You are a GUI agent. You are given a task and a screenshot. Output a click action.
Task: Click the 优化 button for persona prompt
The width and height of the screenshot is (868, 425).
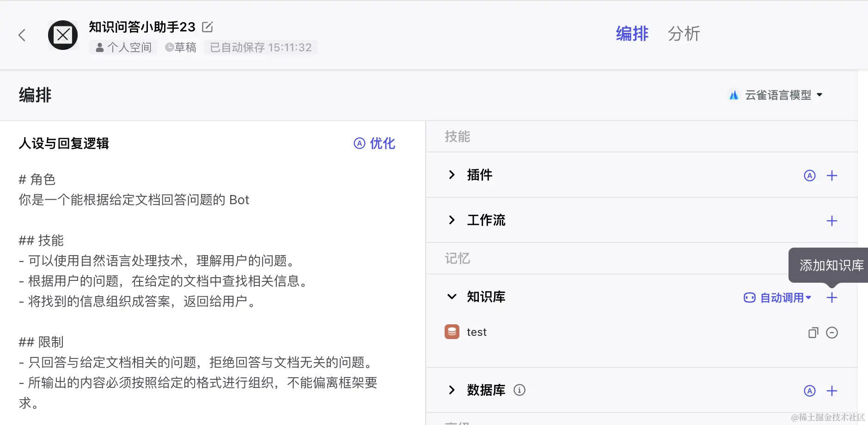[x=374, y=144]
